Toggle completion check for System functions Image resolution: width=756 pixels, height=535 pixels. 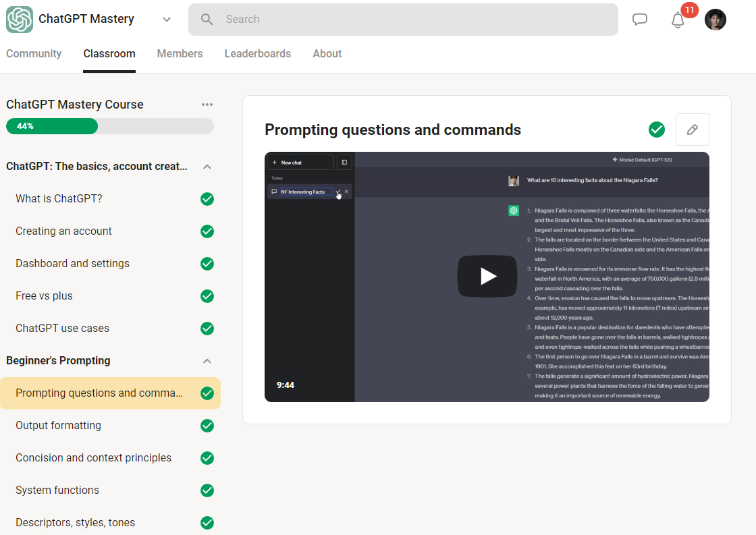click(207, 490)
